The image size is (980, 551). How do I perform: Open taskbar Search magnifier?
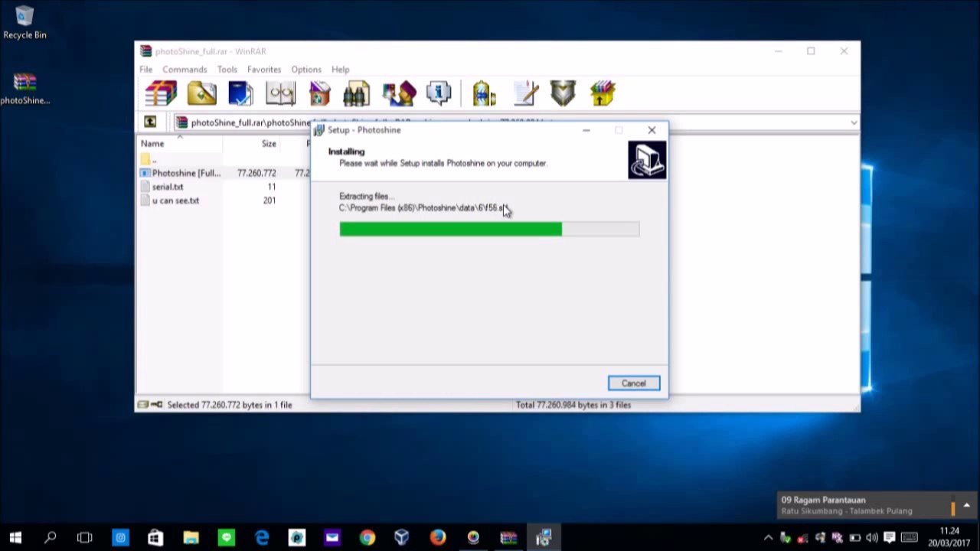[x=51, y=537]
